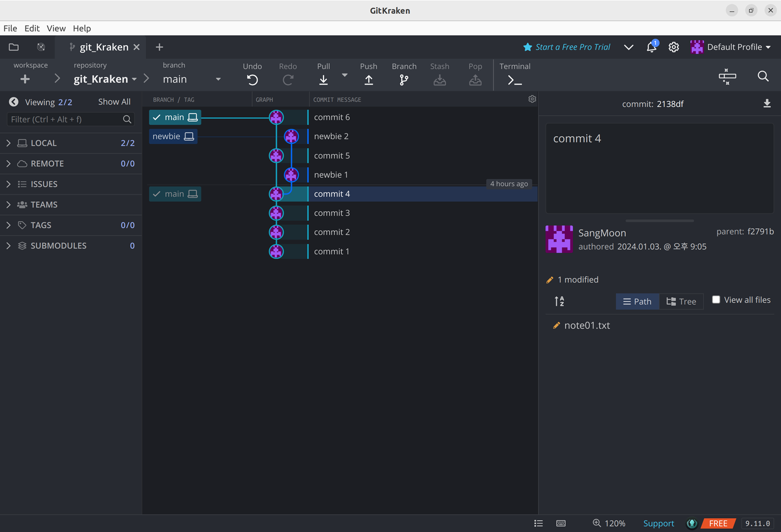The image size is (781, 532).
Task: Click commit 6 graph node avatar
Action: (x=276, y=117)
